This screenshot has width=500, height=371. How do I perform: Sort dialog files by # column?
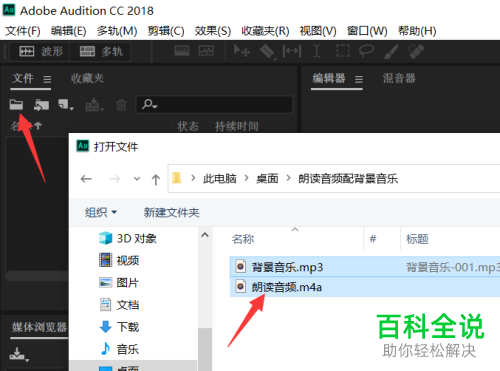[373, 239]
